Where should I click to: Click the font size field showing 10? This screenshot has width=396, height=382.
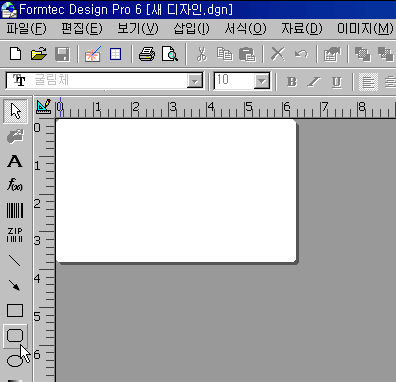[x=234, y=81]
